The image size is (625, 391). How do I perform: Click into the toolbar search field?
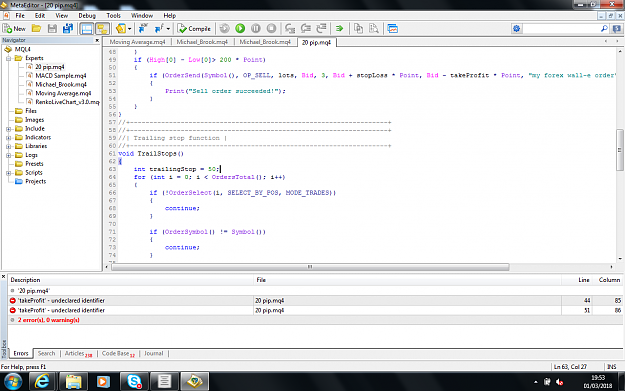pos(561,29)
